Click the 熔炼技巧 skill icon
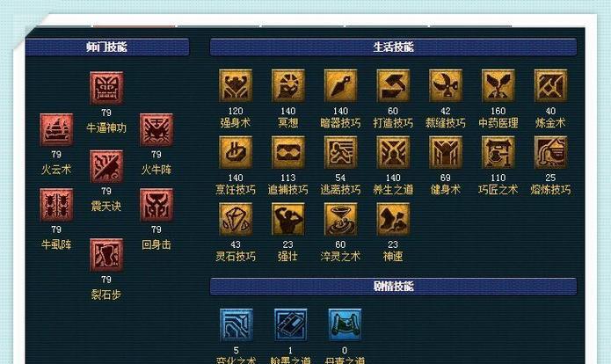 tap(550, 152)
